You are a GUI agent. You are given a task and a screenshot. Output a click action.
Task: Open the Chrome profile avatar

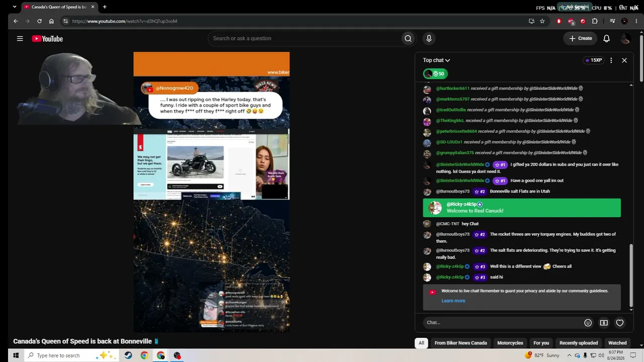[x=624, y=21]
